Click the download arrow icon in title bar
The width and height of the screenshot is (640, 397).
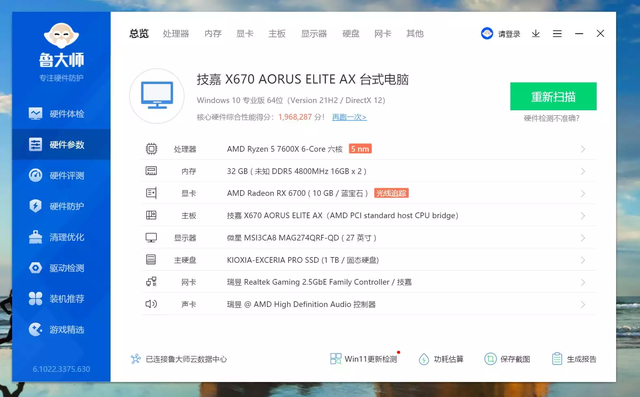pos(536,33)
